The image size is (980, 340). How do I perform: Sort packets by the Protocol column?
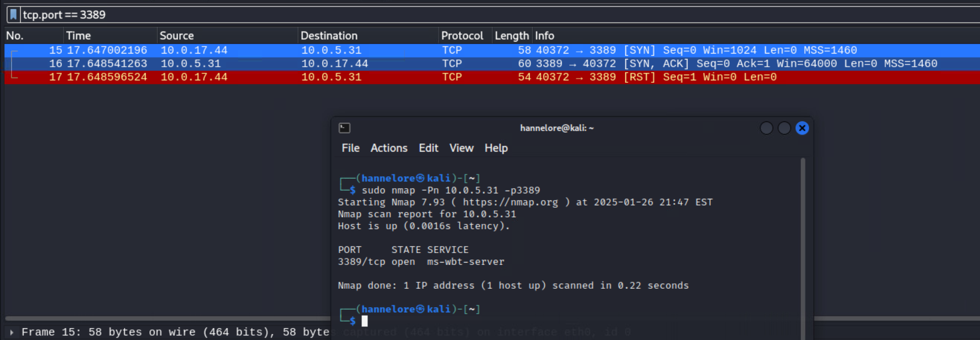click(462, 36)
